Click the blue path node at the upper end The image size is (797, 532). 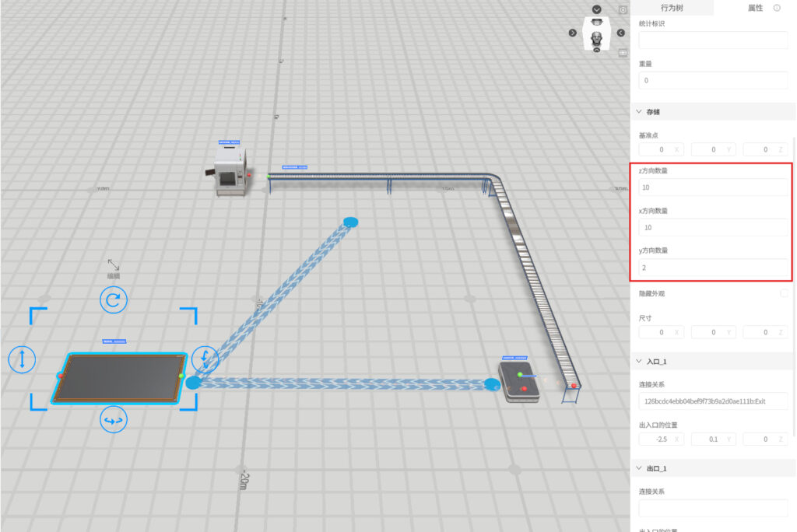[x=351, y=222]
